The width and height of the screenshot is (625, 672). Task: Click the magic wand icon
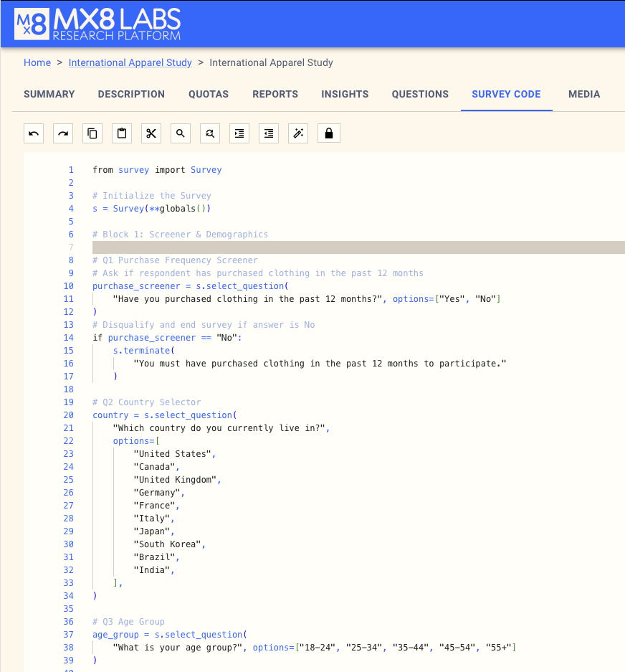(x=298, y=133)
